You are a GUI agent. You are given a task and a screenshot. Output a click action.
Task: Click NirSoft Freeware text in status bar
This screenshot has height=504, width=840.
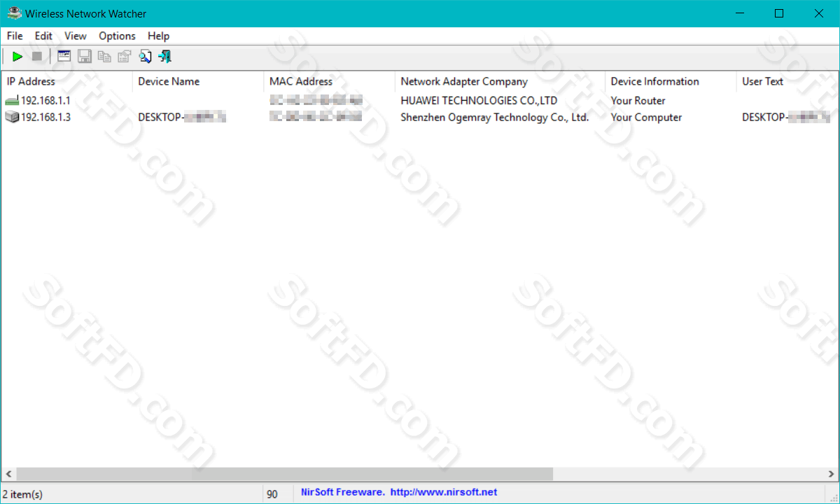[x=342, y=492]
